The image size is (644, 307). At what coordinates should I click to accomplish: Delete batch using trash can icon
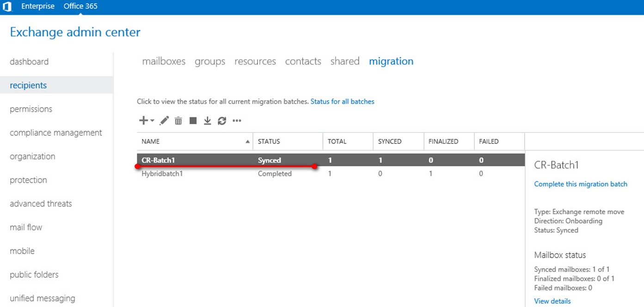click(178, 121)
